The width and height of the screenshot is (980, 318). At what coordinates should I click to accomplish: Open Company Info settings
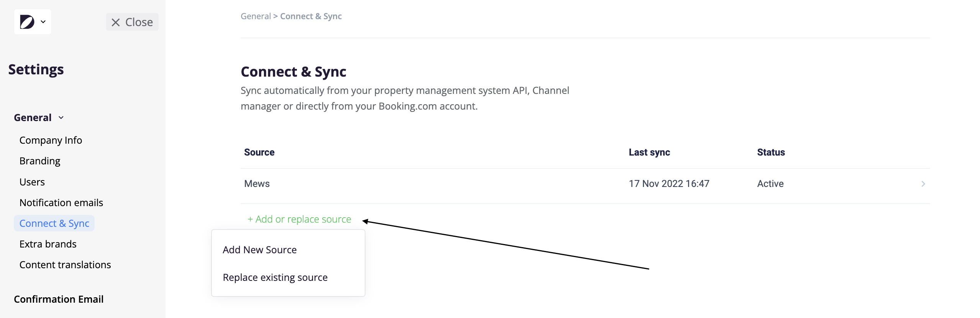pyautogui.click(x=51, y=140)
